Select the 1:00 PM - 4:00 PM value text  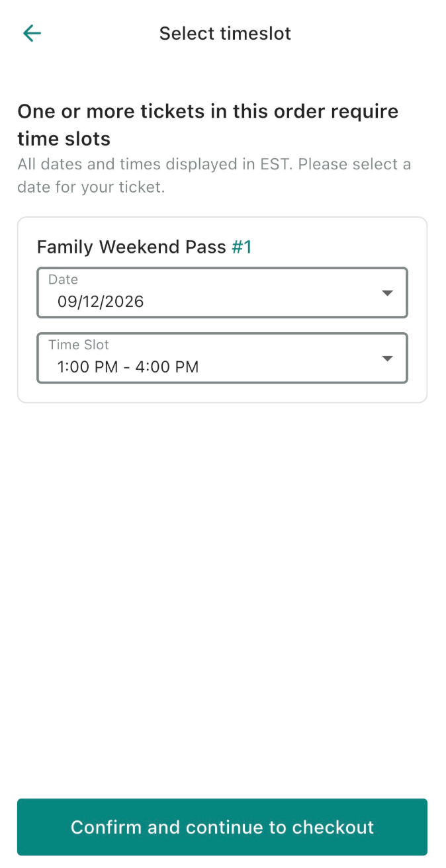[x=128, y=367]
